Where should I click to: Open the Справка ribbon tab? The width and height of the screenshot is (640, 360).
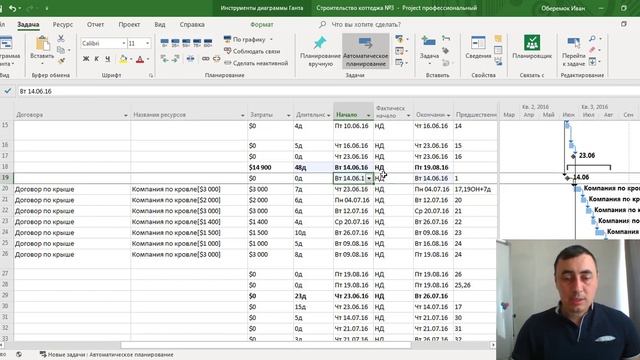pos(192,24)
